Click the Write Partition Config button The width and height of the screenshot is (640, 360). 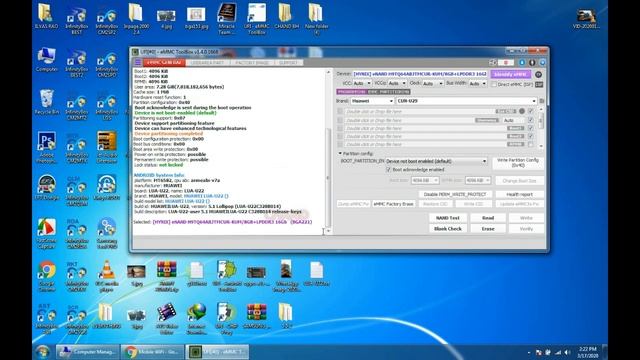click(x=518, y=163)
